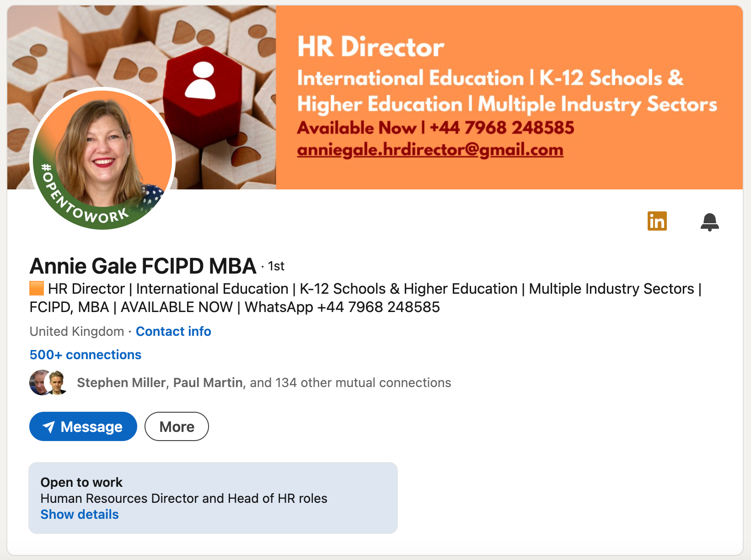Click the 1st degree connection badge
The height and width of the screenshot is (560, 751).
click(x=276, y=266)
